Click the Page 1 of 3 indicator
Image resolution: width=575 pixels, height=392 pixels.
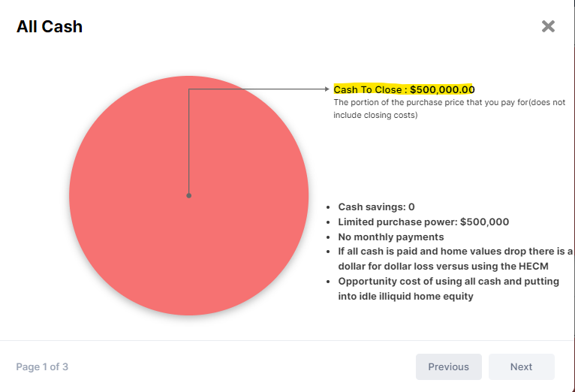42,366
